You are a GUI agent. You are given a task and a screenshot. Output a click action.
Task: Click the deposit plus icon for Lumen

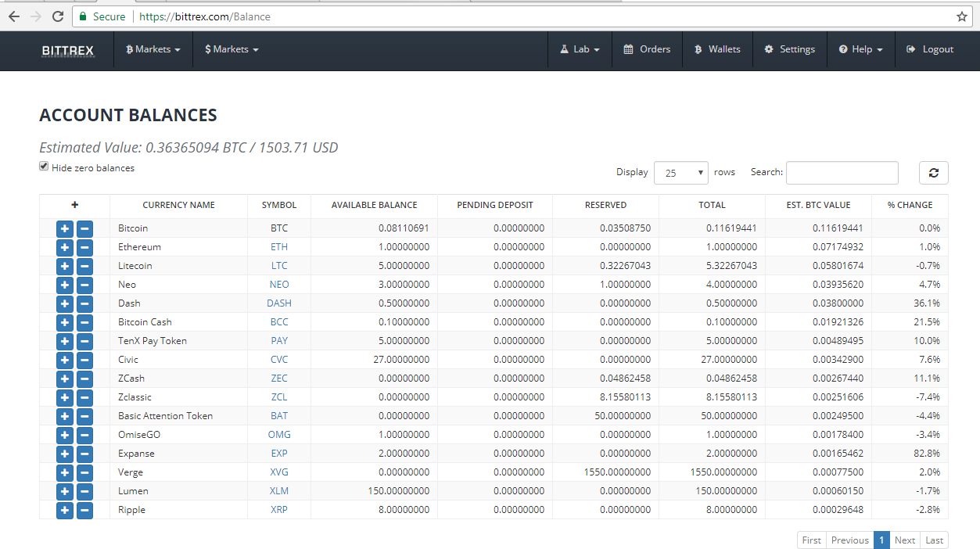(65, 491)
